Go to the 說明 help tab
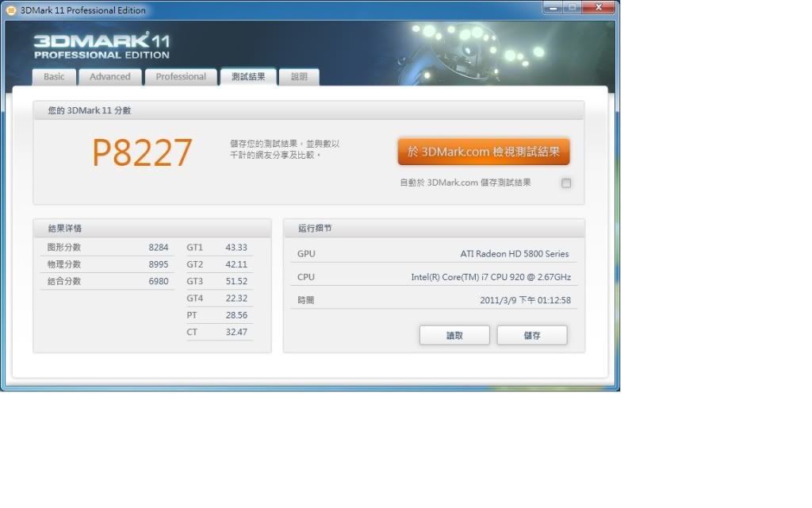The width and height of the screenshot is (812, 508). tap(299, 77)
